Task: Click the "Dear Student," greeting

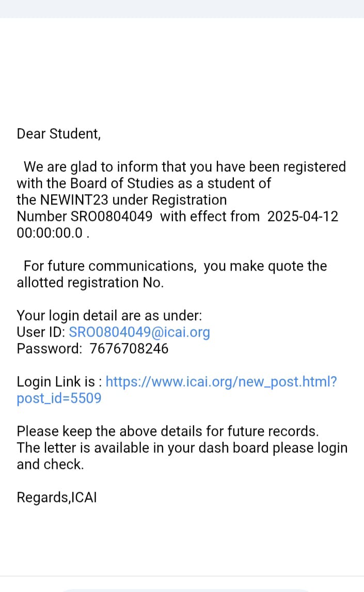Action: [59, 134]
